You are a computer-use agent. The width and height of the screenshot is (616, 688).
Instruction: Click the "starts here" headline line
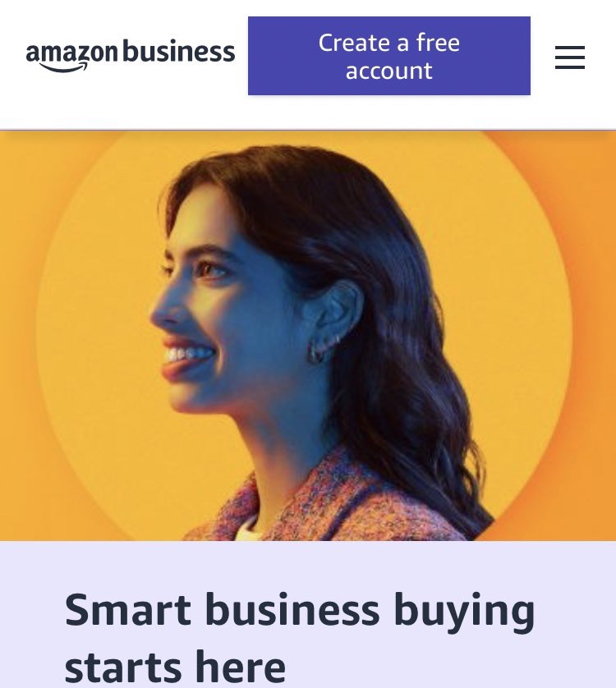[x=175, y=666]
